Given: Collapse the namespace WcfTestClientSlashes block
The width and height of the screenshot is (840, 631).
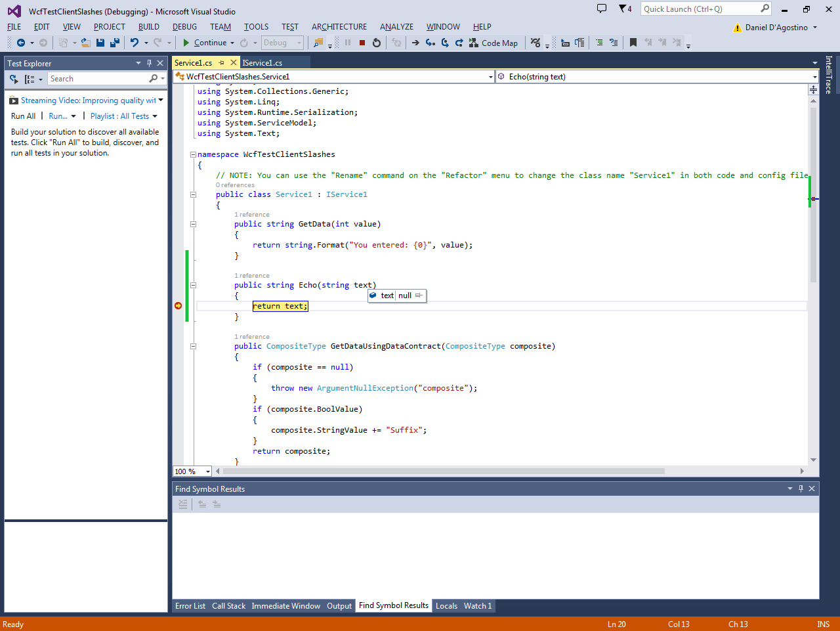Looking at the screenshot, I should click(193, 154).
